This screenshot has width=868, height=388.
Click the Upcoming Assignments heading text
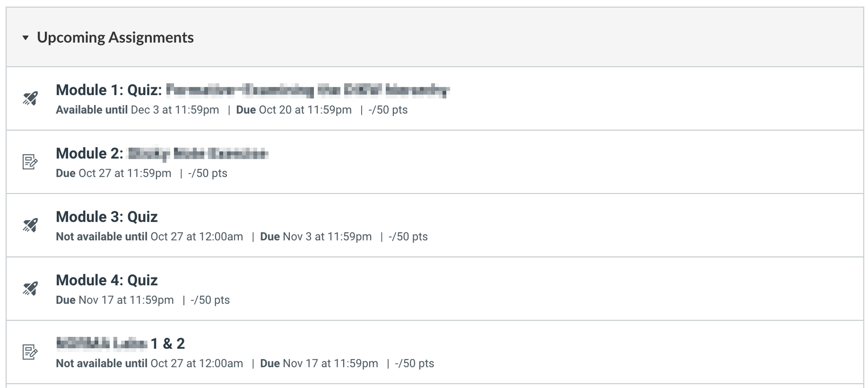[x=115, y=38]
